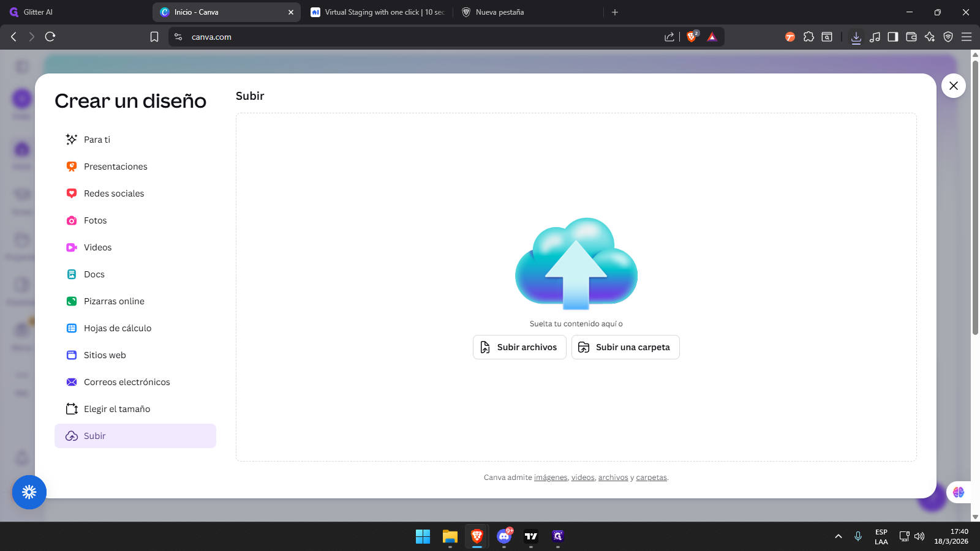Click the canva.com address bar
Viewport: 980px width, 551px height.
pos(417,37)
